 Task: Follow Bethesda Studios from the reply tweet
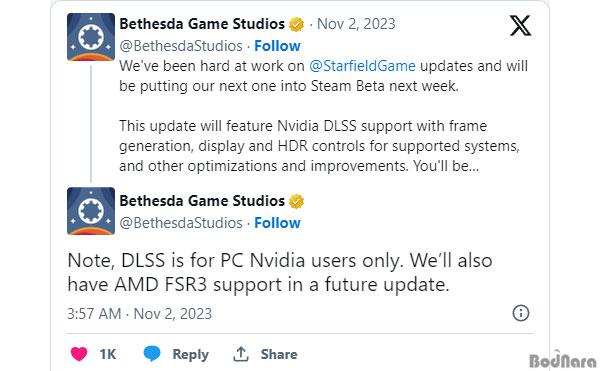point(277,223)
